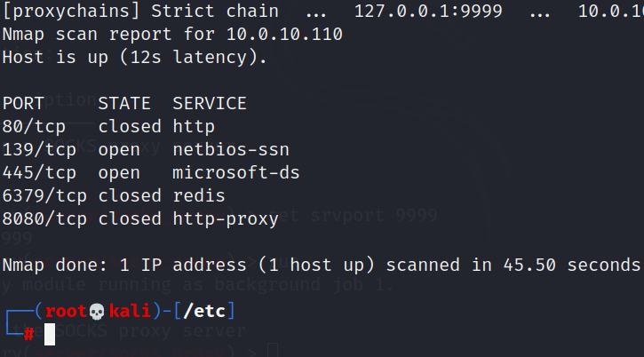Click the skull icon in the prompt
Image resolution: width=644 pixels, height=357 pixels.
tap(96, 311)
